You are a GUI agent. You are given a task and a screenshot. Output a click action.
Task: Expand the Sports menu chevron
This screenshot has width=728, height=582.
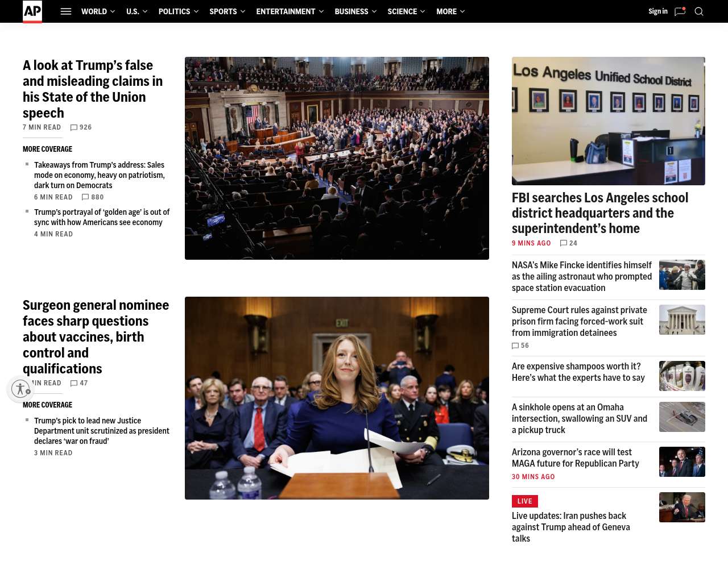(243, 11)
